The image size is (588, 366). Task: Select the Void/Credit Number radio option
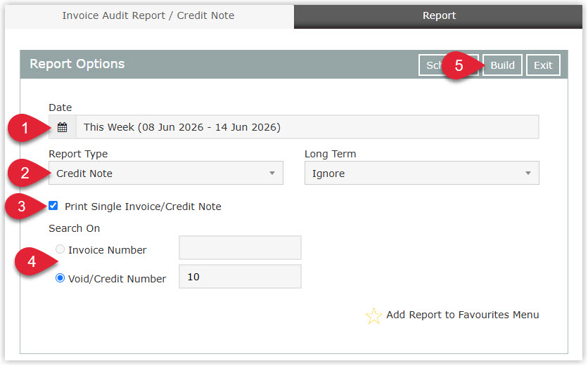tap(60, 278)
